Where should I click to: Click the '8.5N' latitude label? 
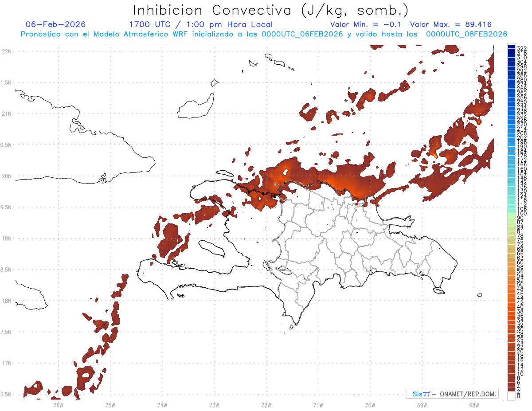pyautogui.click(x=6, y=270)
